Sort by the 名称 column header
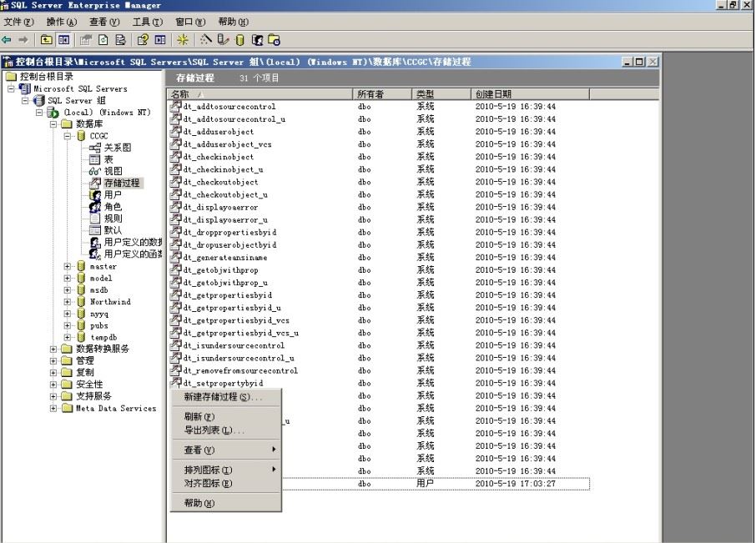This screenshot has width=756, height=543. 260,94
